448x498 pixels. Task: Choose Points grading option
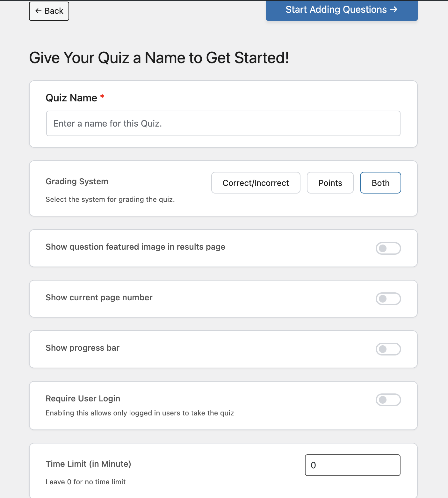(x=330, y=183)
